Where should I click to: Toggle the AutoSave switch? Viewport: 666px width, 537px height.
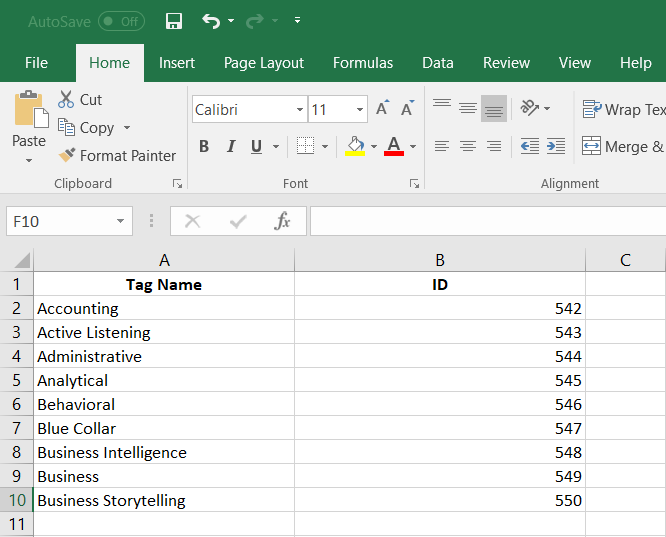click(121, 21)
